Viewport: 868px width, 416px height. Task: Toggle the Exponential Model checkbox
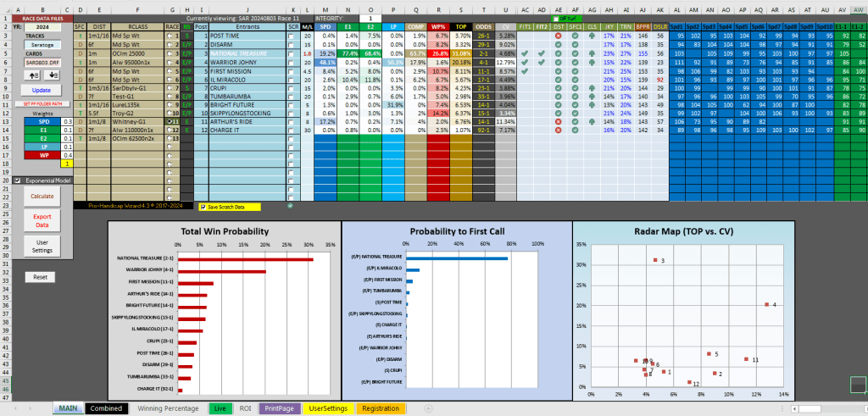click(x=18, y=180)
